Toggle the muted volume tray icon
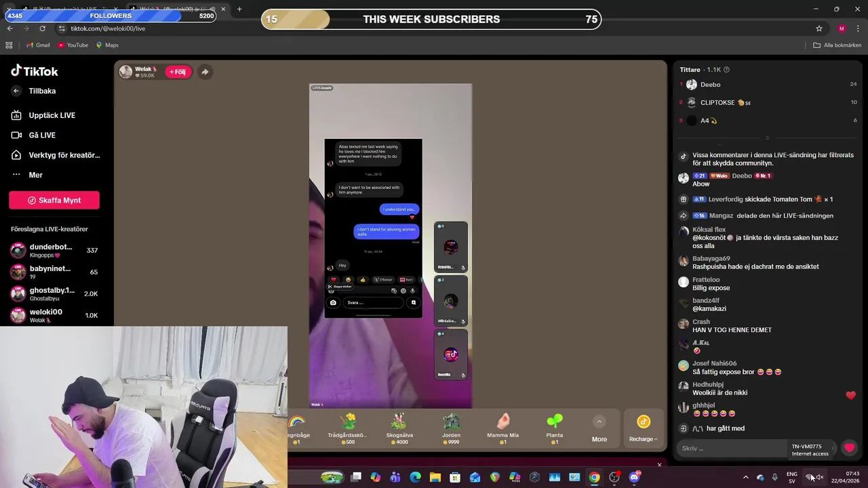 820,477
